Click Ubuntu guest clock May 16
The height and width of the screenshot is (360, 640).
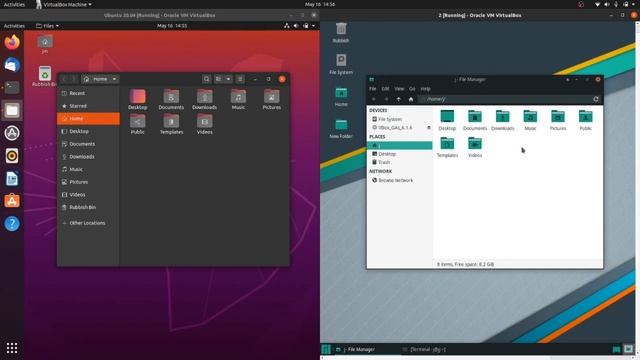(x=172, y=26)
